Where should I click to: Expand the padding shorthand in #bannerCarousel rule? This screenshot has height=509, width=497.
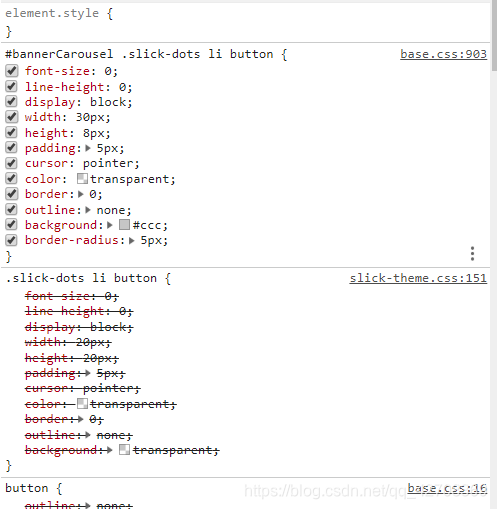[88, 148]
